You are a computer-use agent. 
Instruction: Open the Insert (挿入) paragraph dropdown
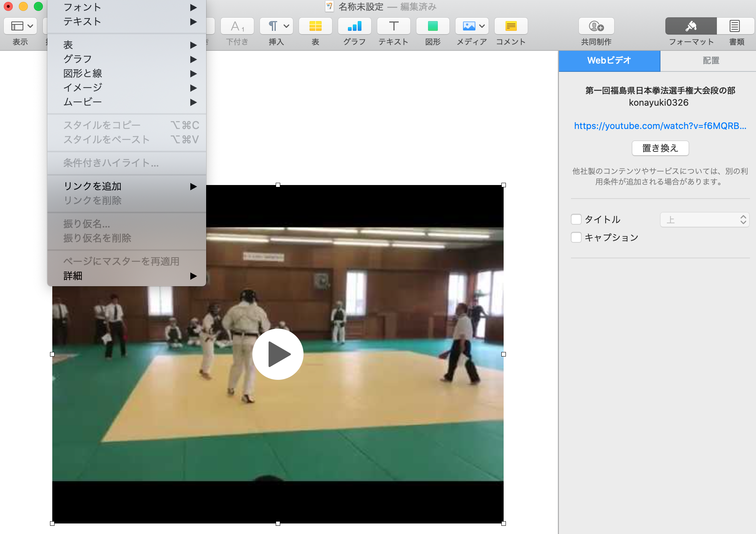click(x=276, y=26)
